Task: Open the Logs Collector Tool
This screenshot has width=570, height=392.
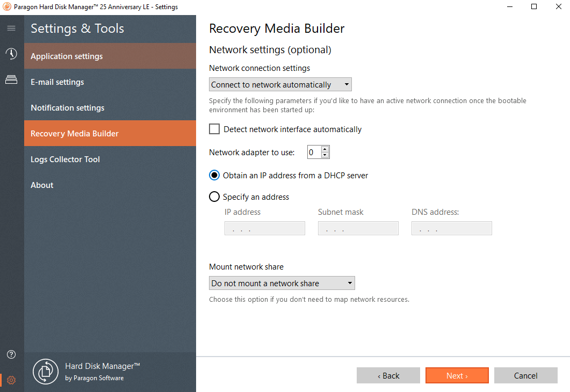Action: 110,159
